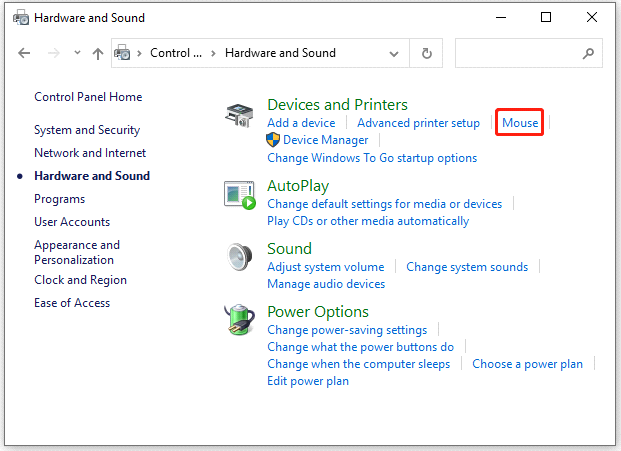This screenshot has width=621, height=451.
Task: Select the 'Control ...' breadcrumb segment
Action: pos(176,53)
